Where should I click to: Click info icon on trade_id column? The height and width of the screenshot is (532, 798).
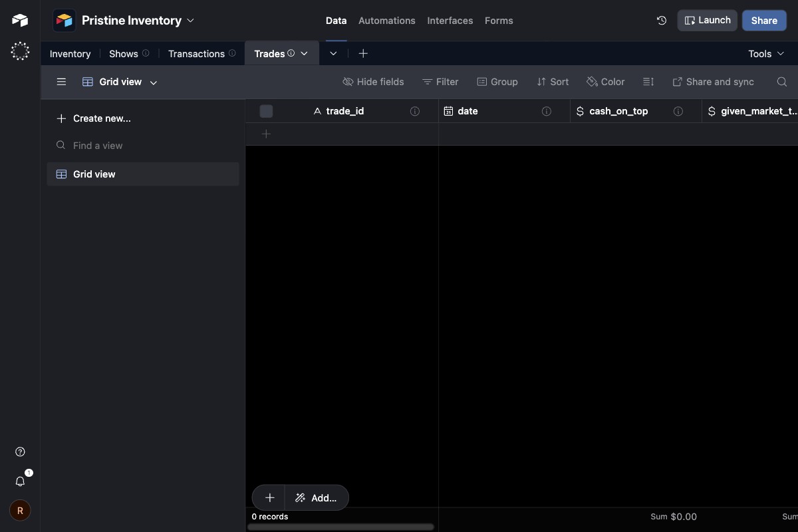(x=415, y=111)
